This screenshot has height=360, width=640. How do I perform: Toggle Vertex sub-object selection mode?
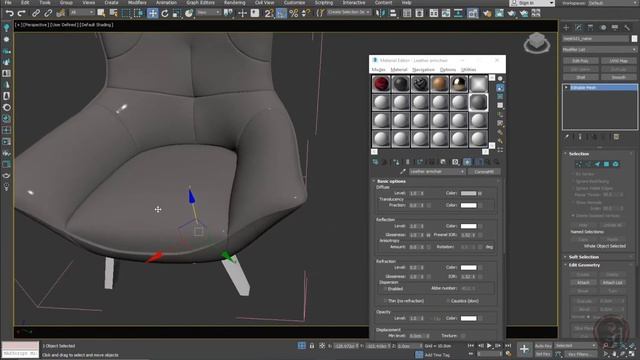578,164
